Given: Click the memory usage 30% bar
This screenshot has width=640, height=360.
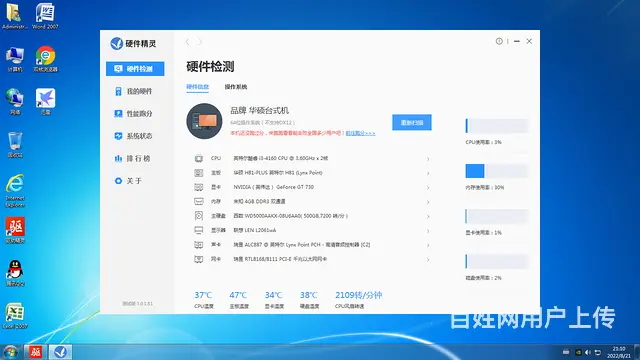Looking at the screenshot, I should pyautogui.click(x=497, y=171).
